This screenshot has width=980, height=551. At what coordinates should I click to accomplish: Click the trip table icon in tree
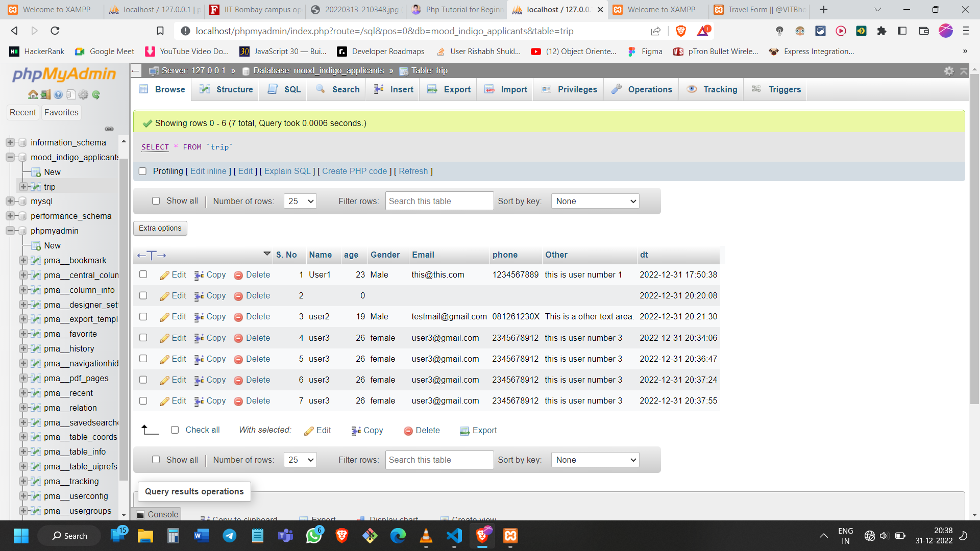coord(36,187)
